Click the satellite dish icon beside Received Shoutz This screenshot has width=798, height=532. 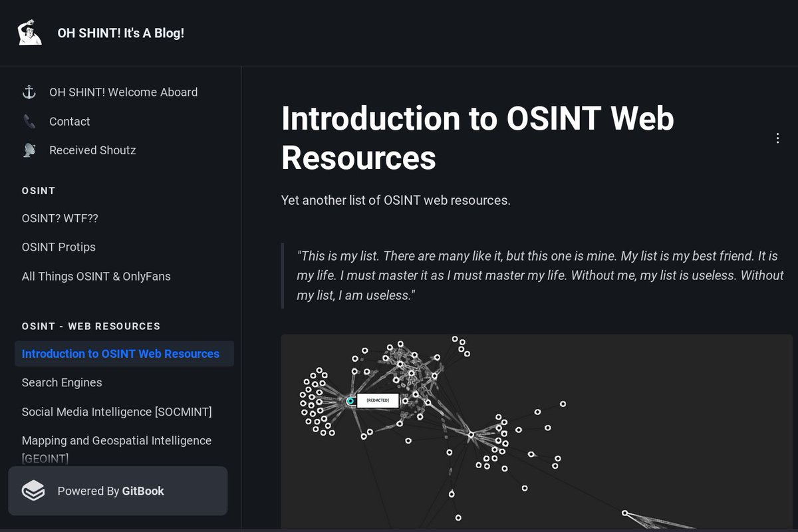(x=29, y=150)
